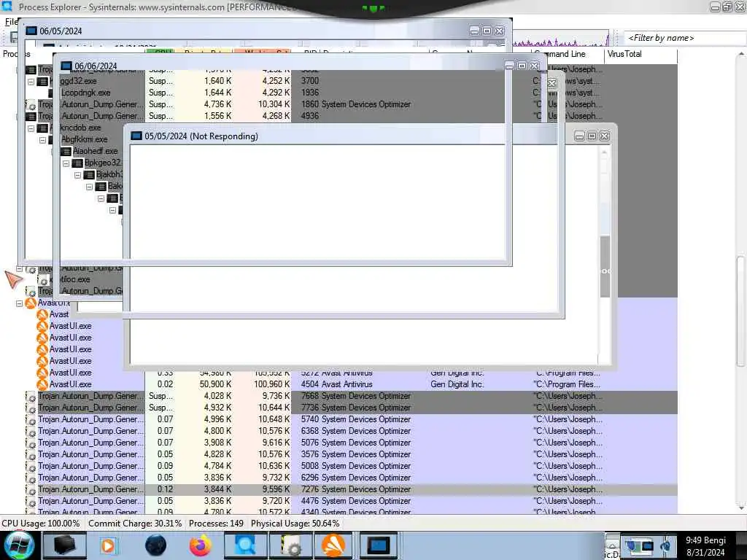The width and height of the screenshot is (747, 560).
Task: Open the media player taskbar icon
Action: (x=109, y=545)
